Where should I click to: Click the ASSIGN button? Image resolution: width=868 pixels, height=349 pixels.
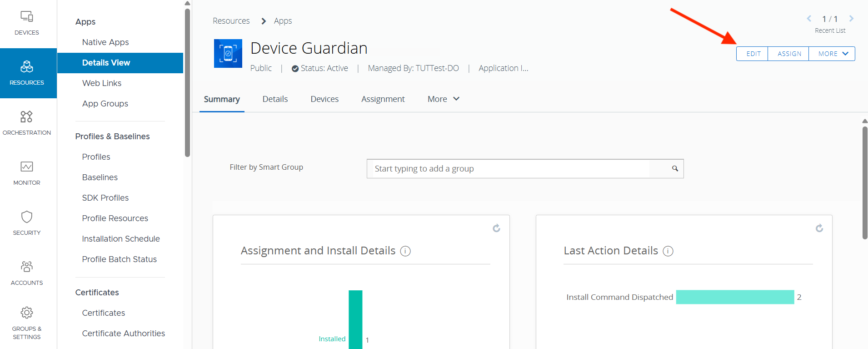click(x=789, y=54)
